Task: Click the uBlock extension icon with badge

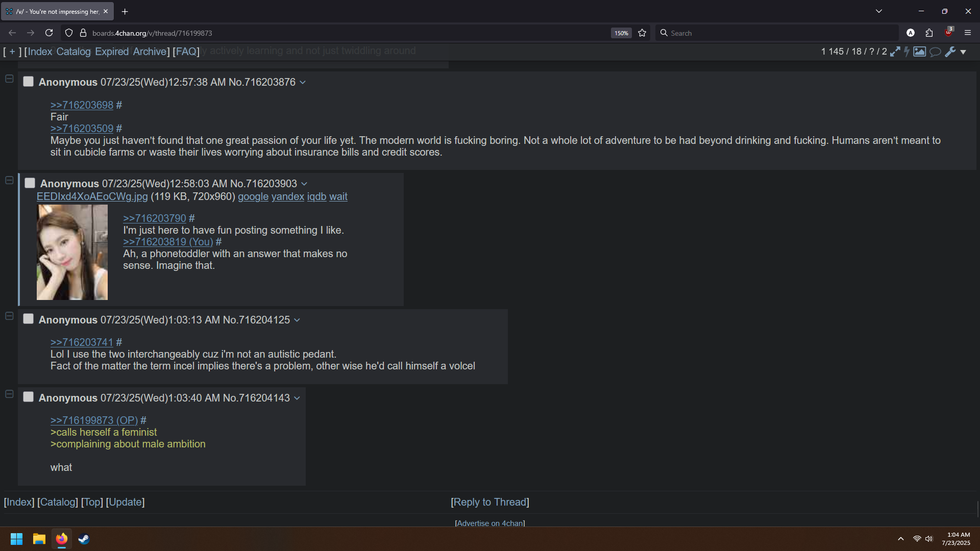Action: coord(948,32)
